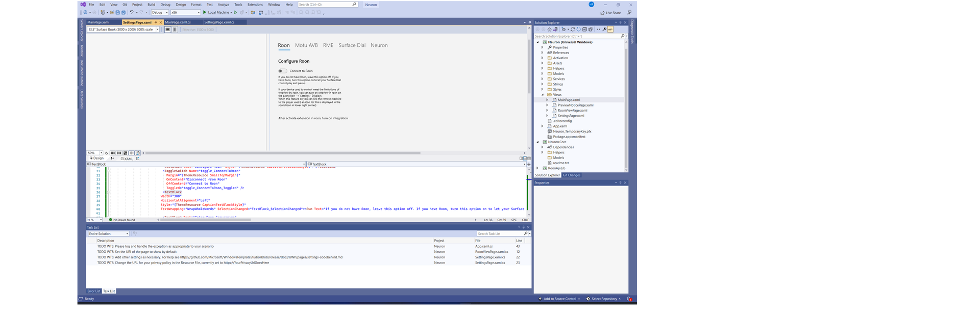This screenshot has height=315, width=980.
Task: Click the Navigate Backward icon
Action: pyautogui.click(x=86, y=13)
